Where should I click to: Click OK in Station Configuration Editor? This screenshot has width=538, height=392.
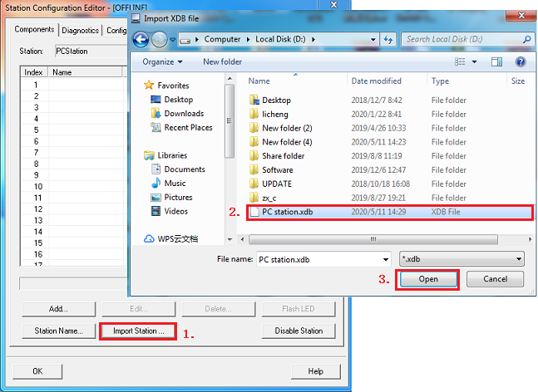(x=37, y=371)
